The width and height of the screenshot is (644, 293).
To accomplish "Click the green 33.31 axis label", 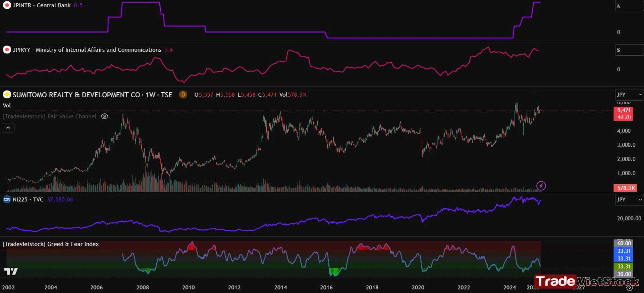I will click(624, 266).
